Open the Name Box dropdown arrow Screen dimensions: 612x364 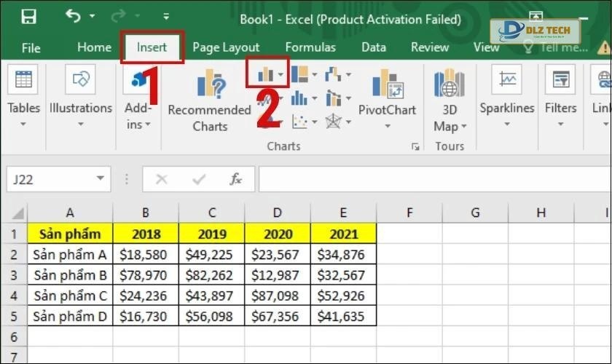tap(100, 179)
